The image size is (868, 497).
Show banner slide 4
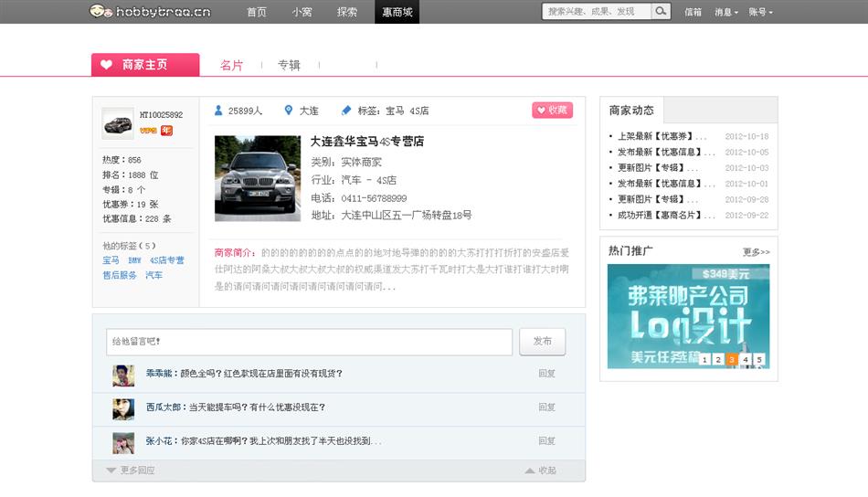(x=746, y=359)
